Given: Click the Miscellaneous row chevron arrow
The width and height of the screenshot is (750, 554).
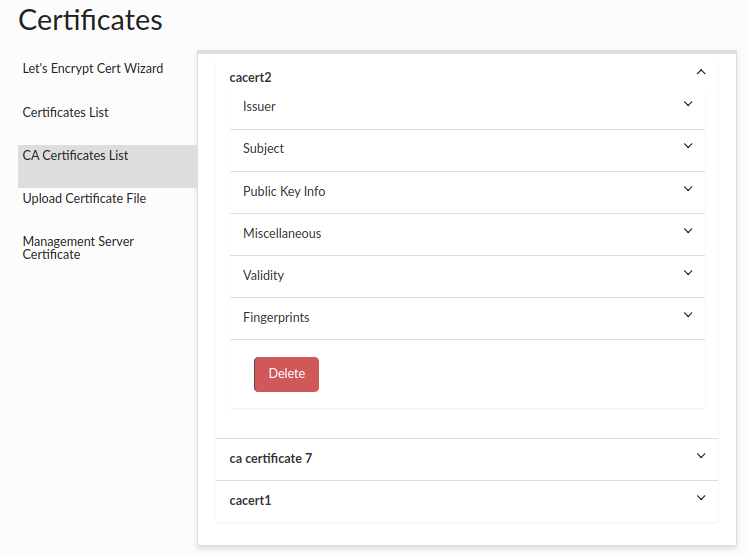Looking at the screenshot, I should tap(688, 231).
